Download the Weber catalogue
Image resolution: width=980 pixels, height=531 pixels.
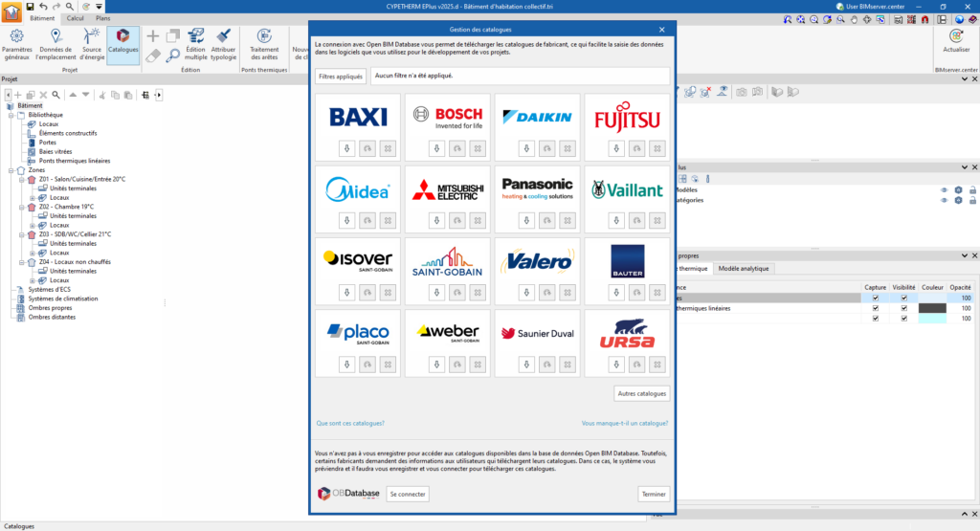point(436,365)
